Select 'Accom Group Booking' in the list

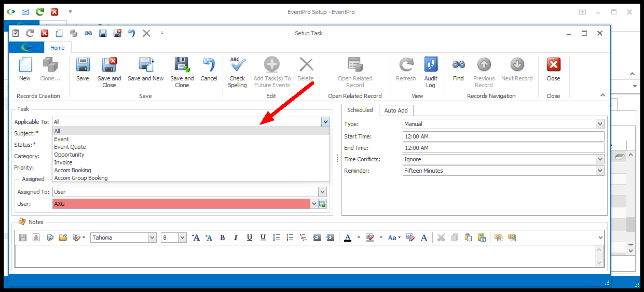(191, 178)
